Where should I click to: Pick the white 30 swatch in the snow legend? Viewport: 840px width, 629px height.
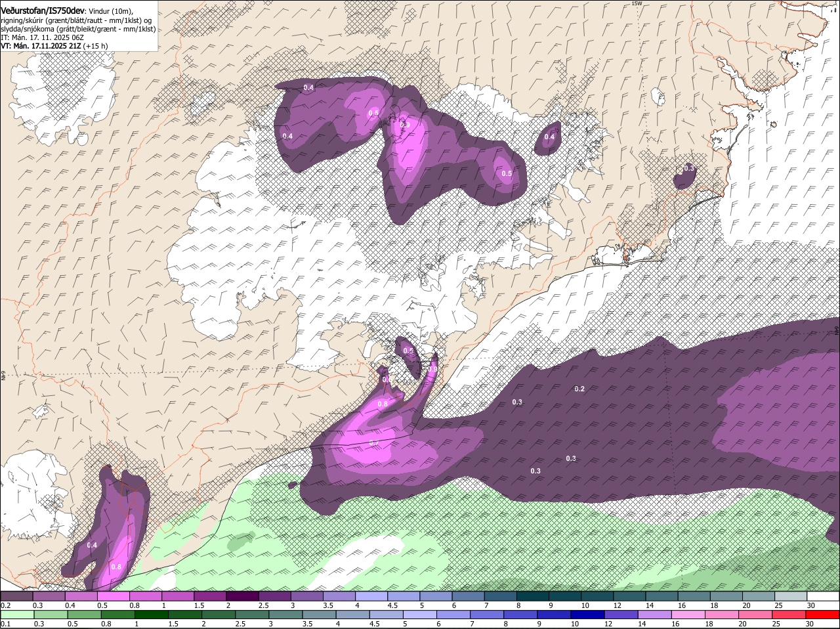(x=824, y=596)
